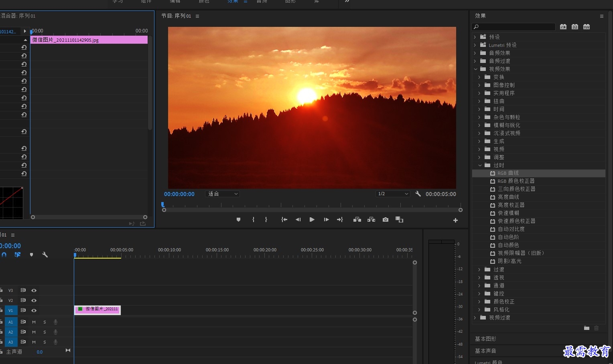The image size is (613, 364).
Task: Click the YUV effects filter icon
Action: point(587,27)
